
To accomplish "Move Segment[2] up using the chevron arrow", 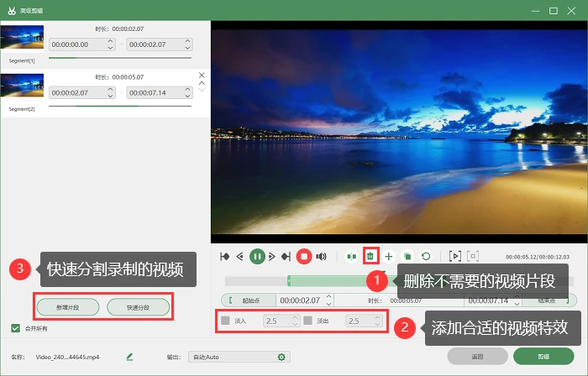I will click(x=202, y=83).
